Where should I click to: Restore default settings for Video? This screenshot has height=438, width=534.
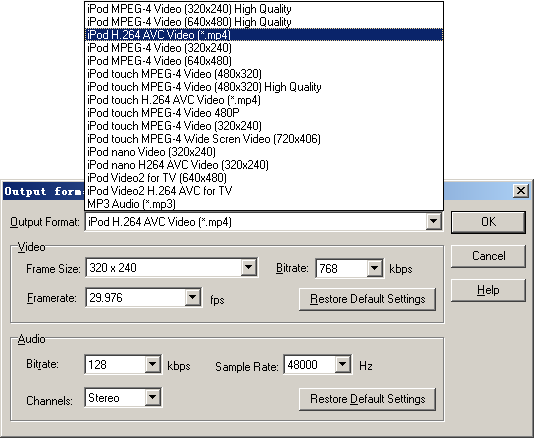pos(367,299)
